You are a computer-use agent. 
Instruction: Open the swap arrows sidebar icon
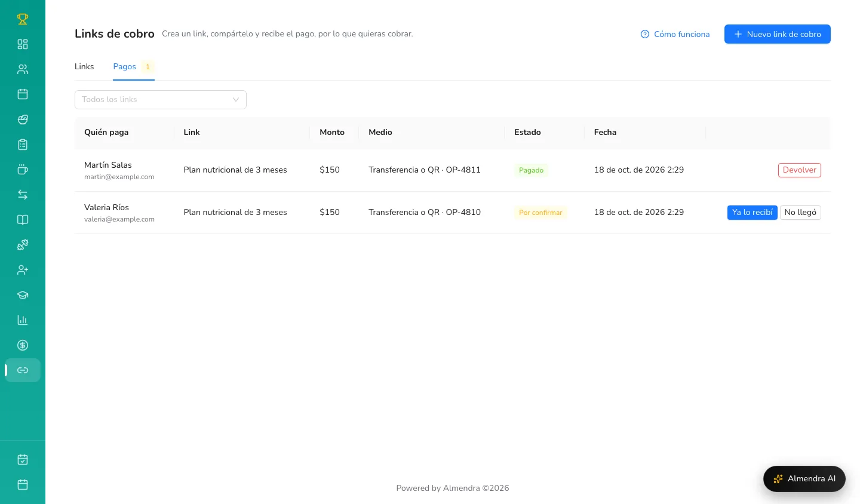click(23, 195)
